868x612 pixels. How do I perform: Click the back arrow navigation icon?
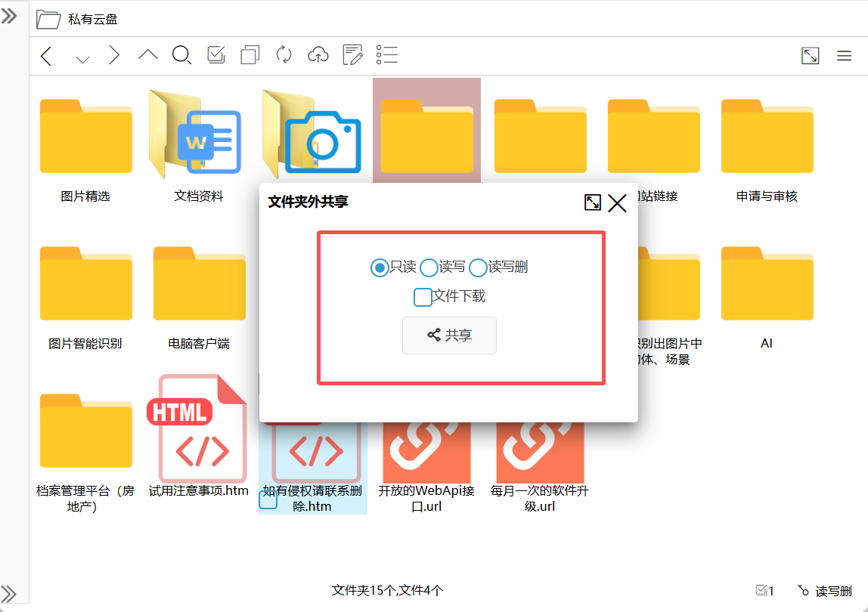pyautogui.click(x=46, y=55)
